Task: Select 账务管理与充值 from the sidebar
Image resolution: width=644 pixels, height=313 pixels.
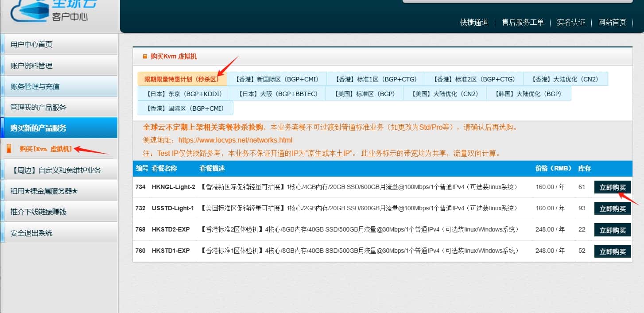Action: coord(32,86)
